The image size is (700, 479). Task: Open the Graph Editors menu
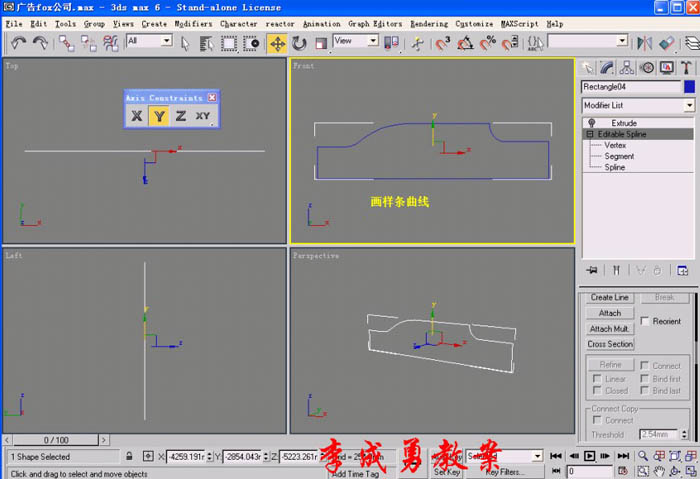[x=375, y=24]
